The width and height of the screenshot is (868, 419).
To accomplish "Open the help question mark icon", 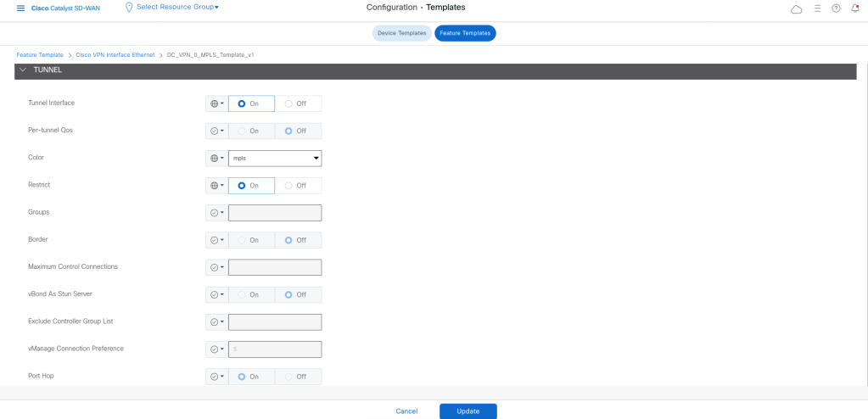I will (836, 8).
